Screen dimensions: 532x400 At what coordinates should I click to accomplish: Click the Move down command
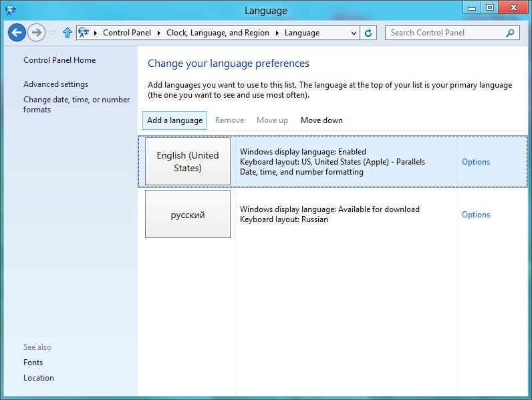point(321,120)
